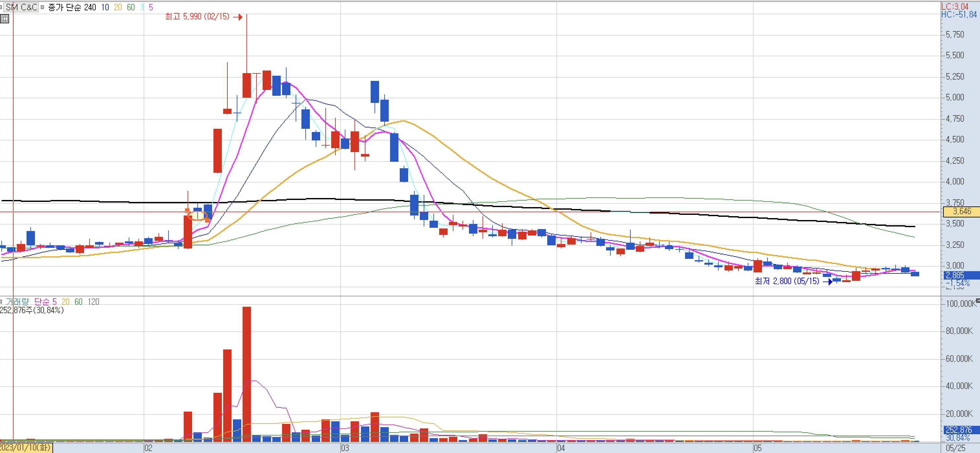Click the 240 moving average label
980x453 pixels.
click(90, 7)
